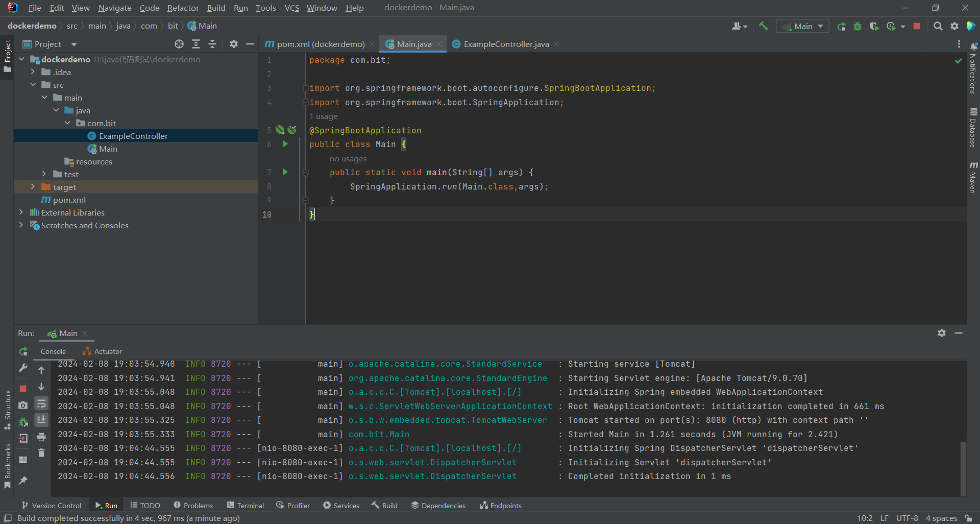Image resolution: width=980 pixels, height=524 pixels.
Task: Expand all in Project panel
Action: point(196,44)
